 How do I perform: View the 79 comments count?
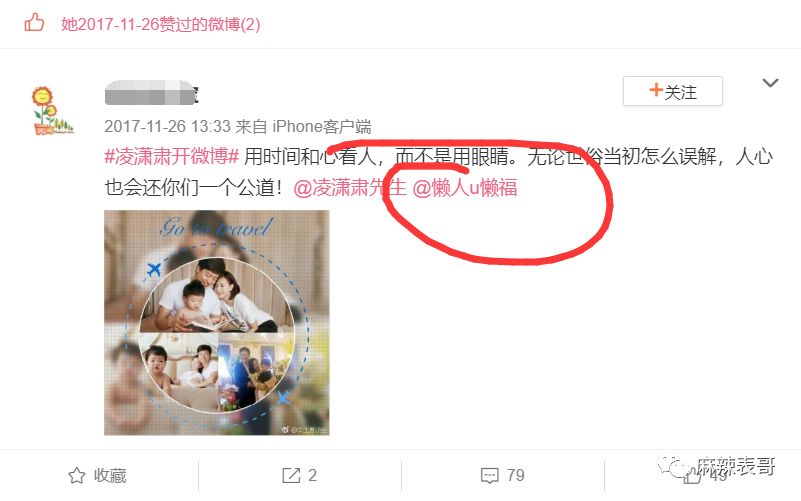click(515, 475)
